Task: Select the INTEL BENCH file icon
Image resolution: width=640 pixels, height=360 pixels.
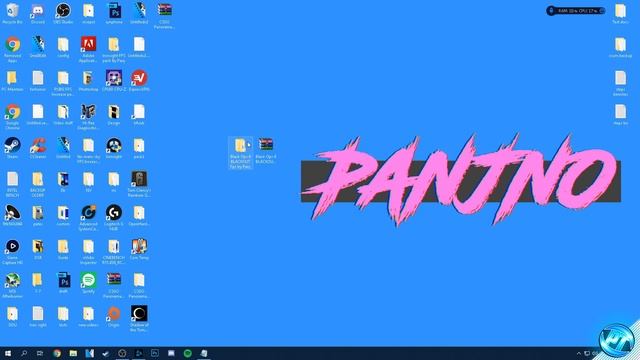Action: coord(12,179)
